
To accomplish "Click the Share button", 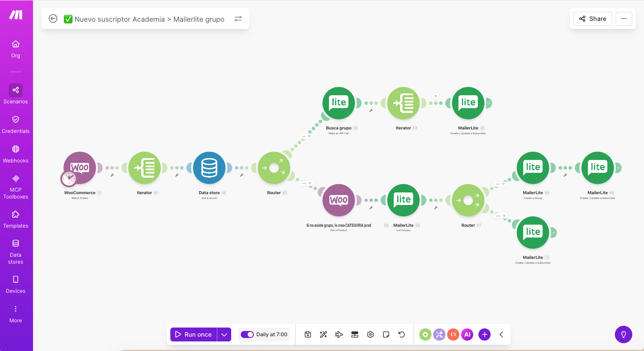I will pyautogui.click(x=593, y=19).
